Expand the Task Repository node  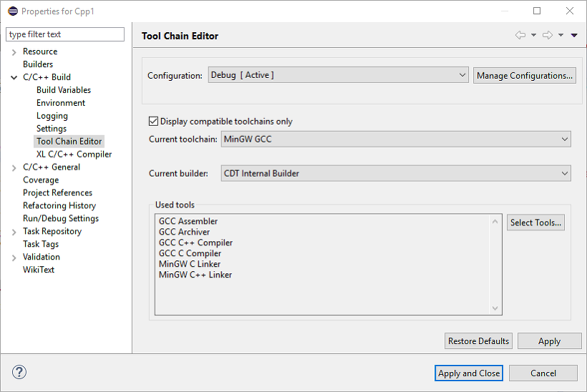point(14,232)
